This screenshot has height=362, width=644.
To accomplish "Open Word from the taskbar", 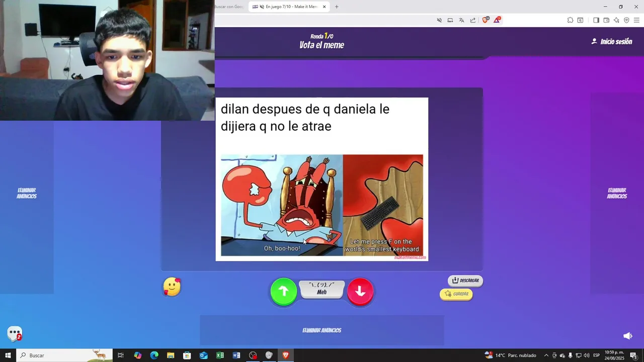I will [236, 355].
